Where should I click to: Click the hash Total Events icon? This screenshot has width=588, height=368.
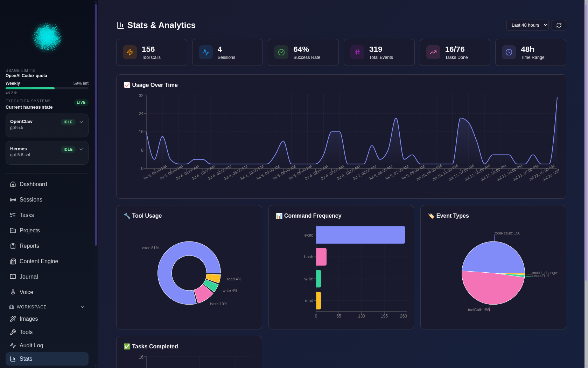(357, 52)
